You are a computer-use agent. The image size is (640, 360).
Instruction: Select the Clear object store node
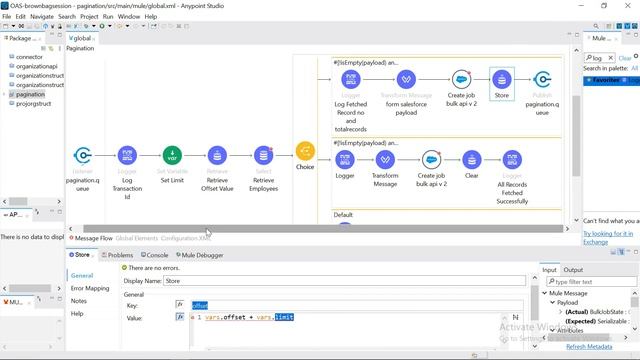471,160
